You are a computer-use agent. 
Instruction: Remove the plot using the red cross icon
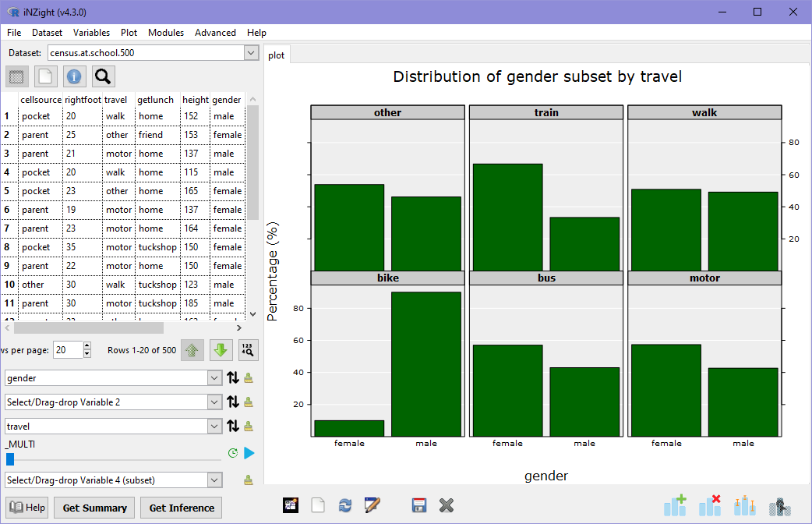point(710,506)
